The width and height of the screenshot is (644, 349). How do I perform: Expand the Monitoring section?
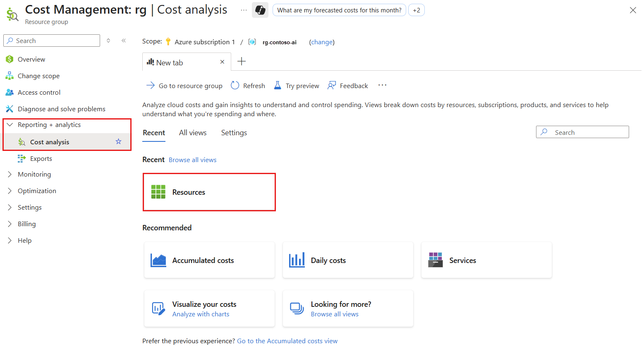pos(10,174)
